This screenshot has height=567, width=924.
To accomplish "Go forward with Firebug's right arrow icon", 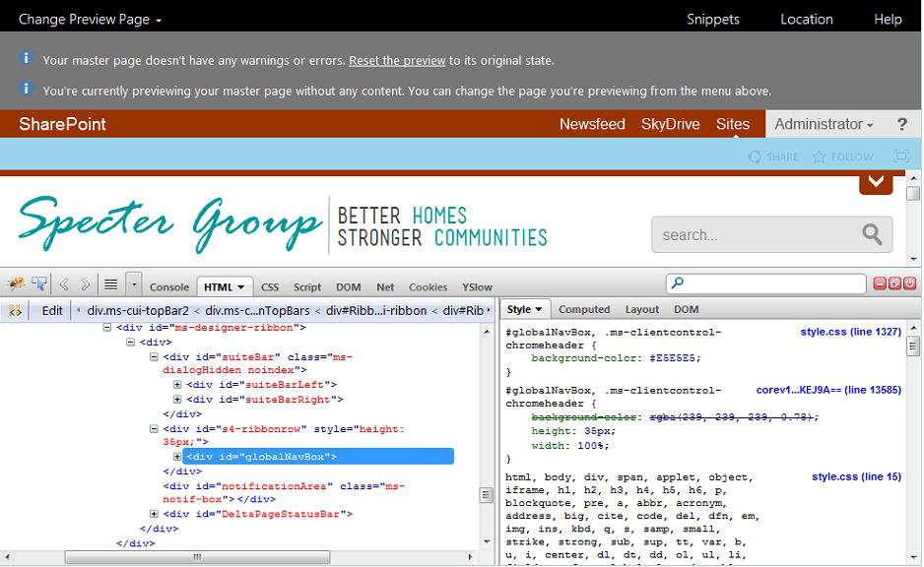I will 86,284.
